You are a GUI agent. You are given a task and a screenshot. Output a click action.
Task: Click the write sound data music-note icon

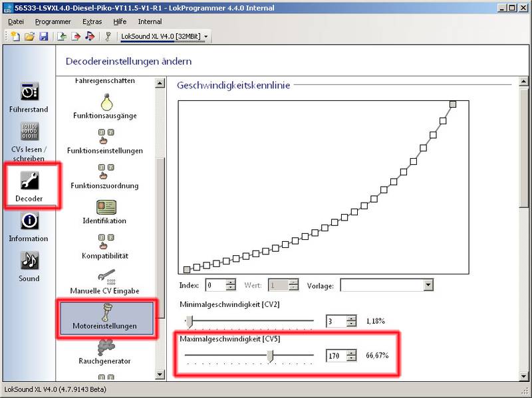pos(90,36)
